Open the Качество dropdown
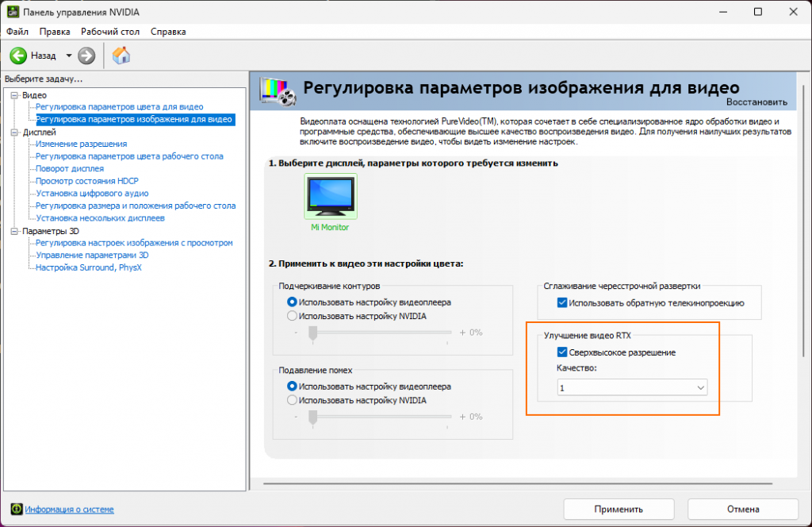This screenshot has width=812, height=527. (632, 387)
